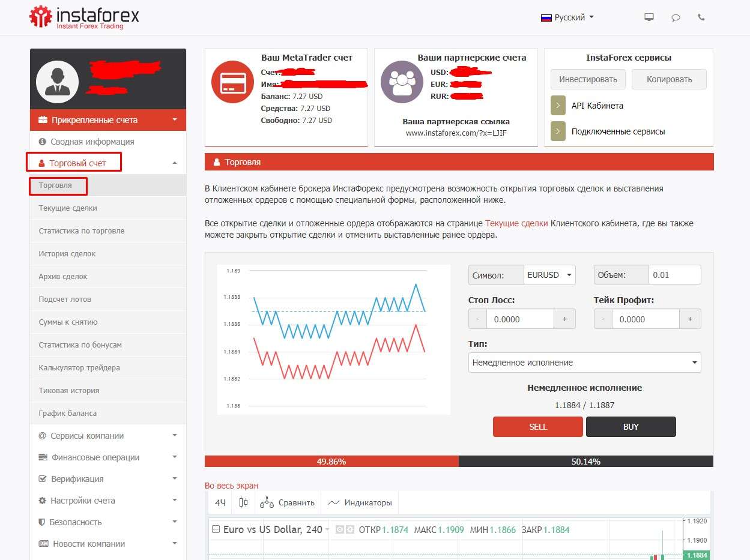Open API Кабинета link
The width and height of the screenshot is (750, 560).
[x=597, y=106]
